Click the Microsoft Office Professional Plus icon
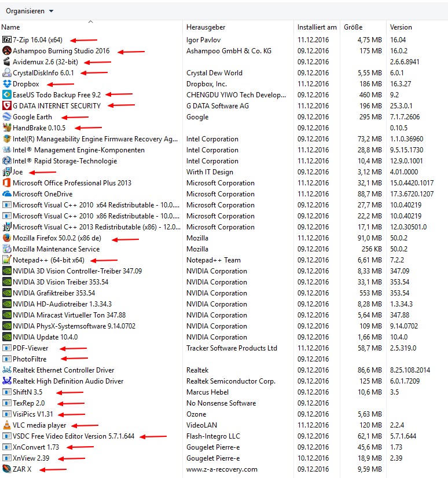448x478 pixels. click(7, 183)
